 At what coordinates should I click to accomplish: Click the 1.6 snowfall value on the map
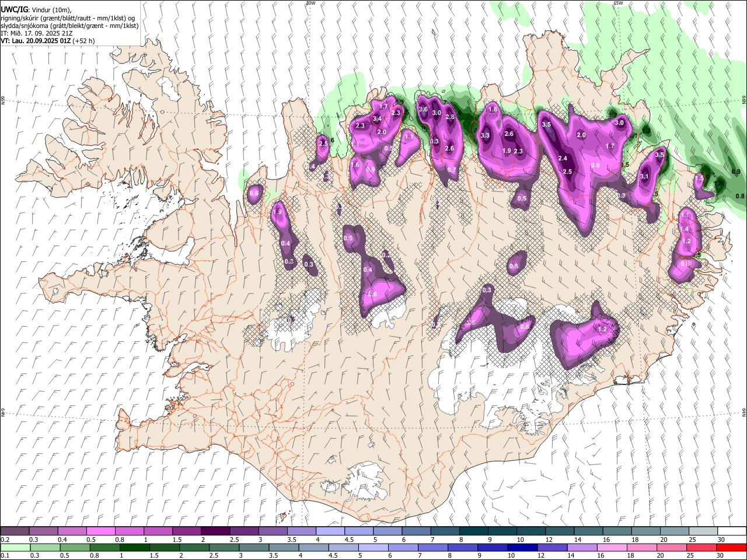point(355,165)
